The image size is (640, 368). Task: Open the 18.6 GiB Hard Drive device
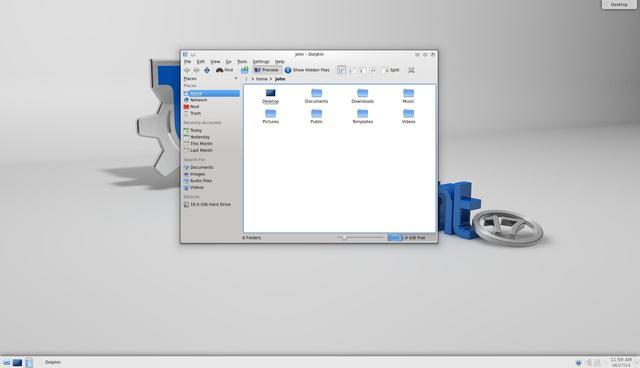tap(211, 204)
